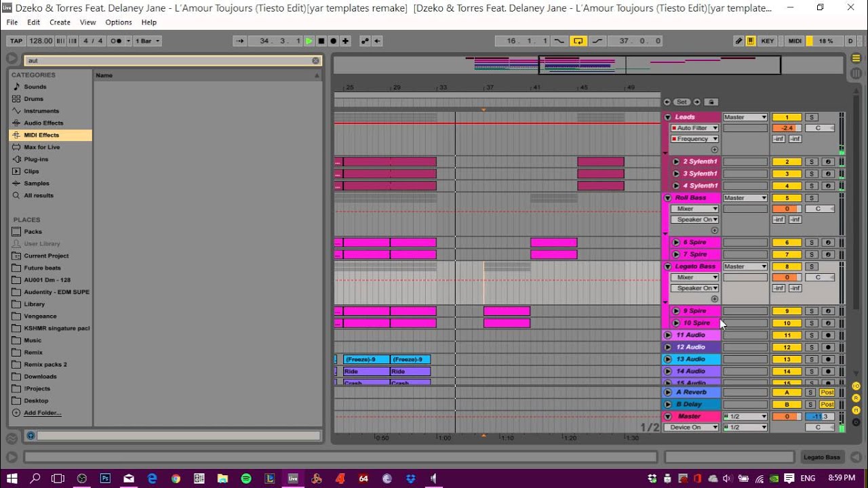The image size is (868, 488).
Task: Open Roll Bass Speaker On chooser
Action: [x=694, y=220]
